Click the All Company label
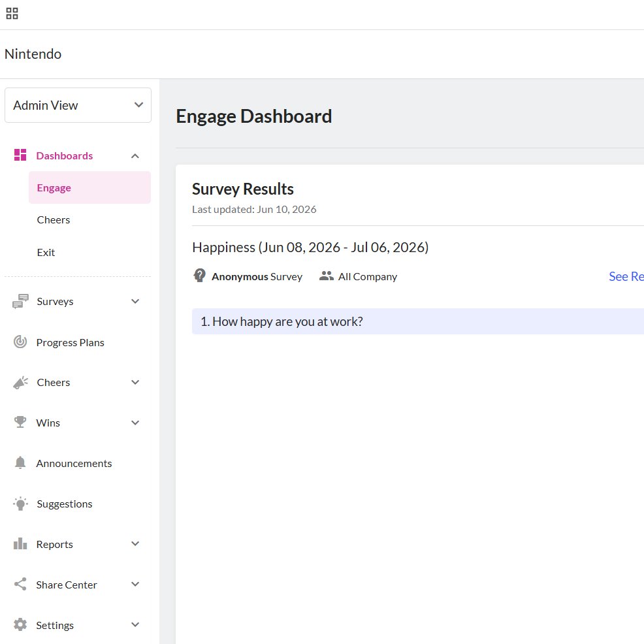The width and height of the screenshot is (644, 644). point(368,276)
